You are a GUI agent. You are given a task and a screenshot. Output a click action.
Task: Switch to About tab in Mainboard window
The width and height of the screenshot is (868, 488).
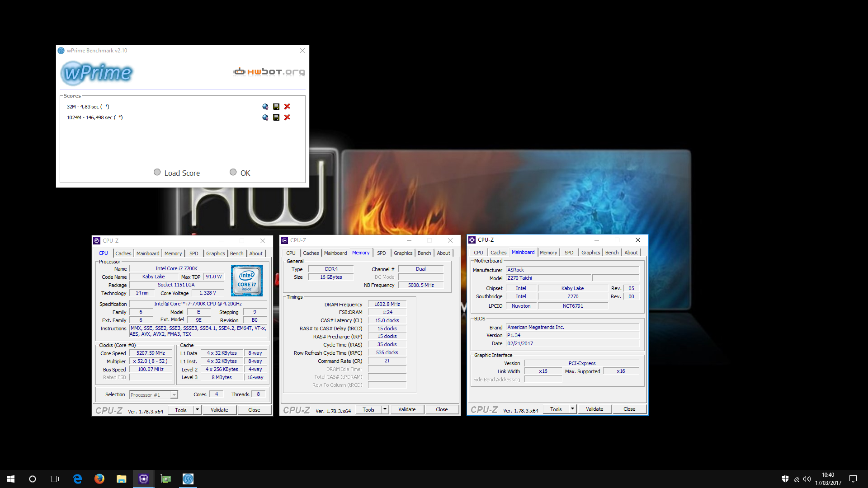[631, 253]
